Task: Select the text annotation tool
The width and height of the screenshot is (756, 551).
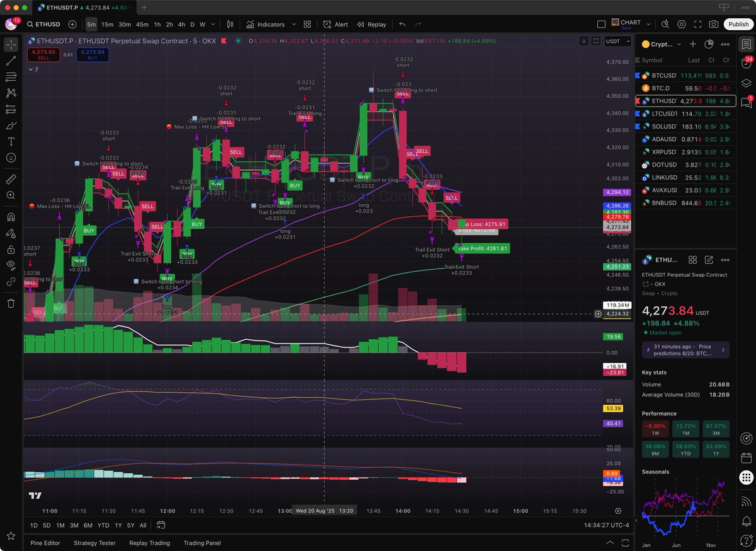Action: [x=11, y=141]
